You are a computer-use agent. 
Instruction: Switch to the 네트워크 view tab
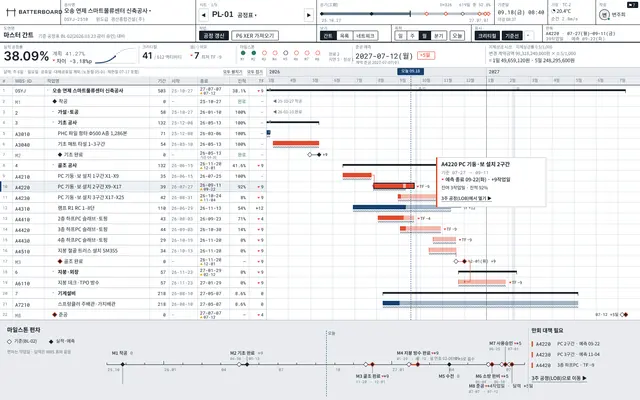coord(365,36)
